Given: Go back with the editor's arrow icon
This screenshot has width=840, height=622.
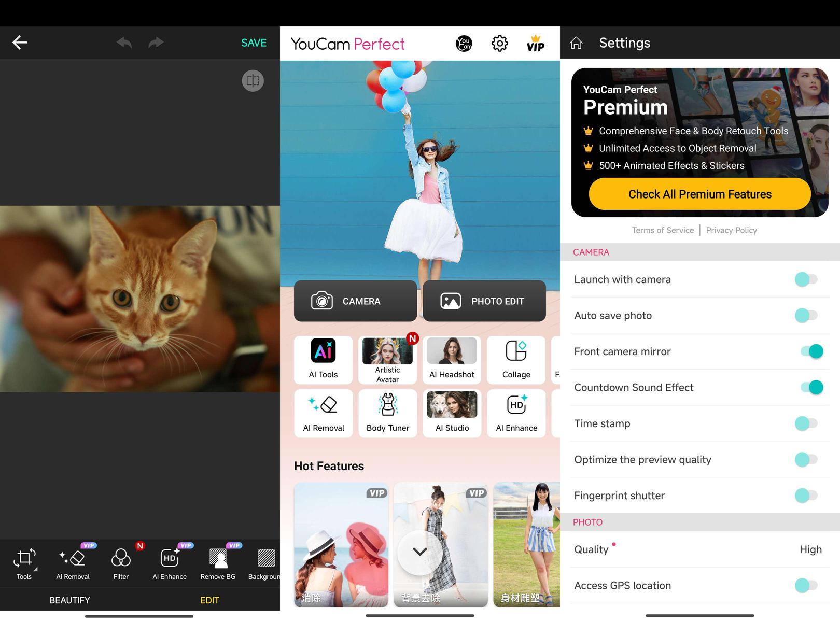Looking at the screenshot, I should 20,43.
